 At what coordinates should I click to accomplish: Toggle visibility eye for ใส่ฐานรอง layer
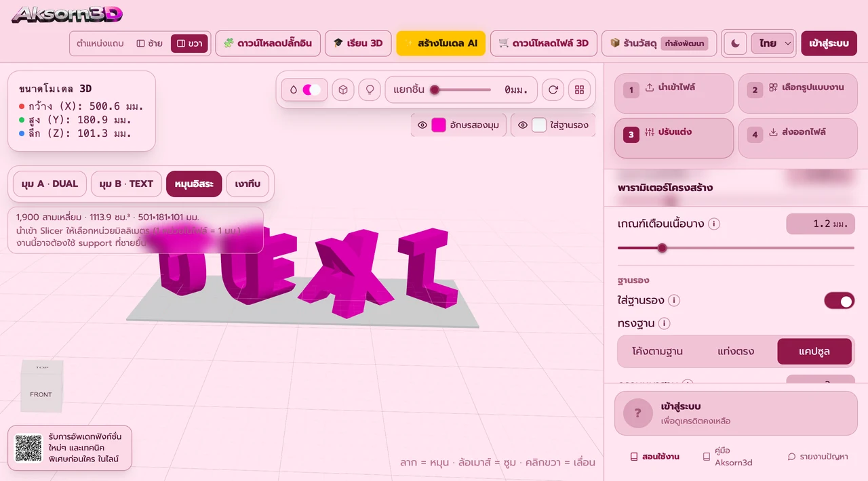pyautogui.click(x=522, y=125)
